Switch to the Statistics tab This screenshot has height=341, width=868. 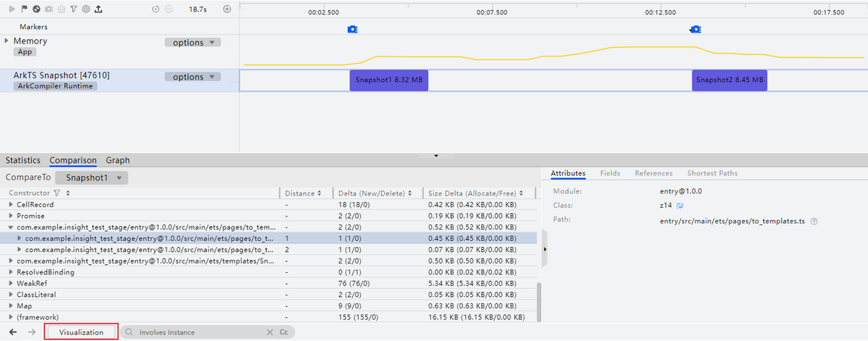[22, 160]
